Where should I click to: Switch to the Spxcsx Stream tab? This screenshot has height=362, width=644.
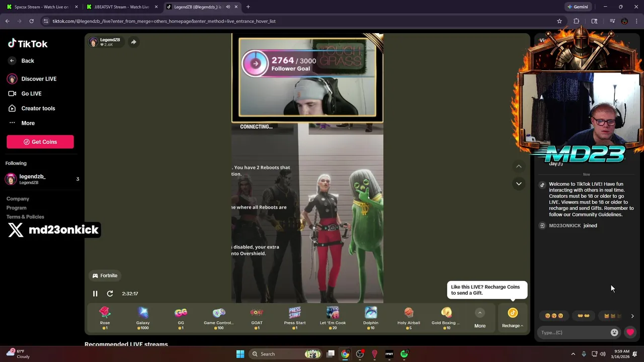[42, 7]
